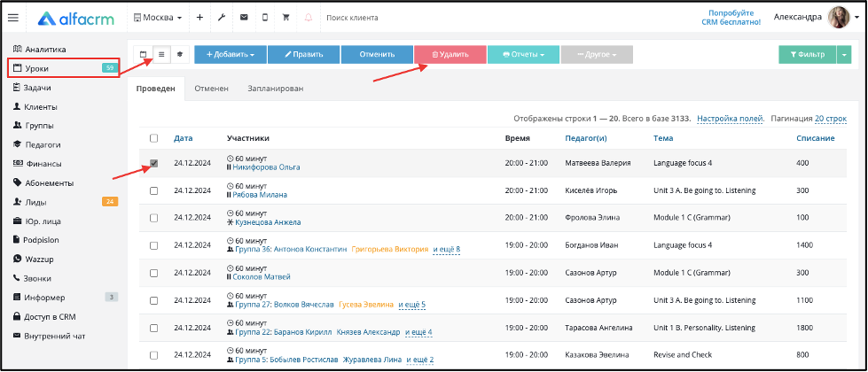
Task: Open Клиенты in the sidebar
Action: coord(41,107)
